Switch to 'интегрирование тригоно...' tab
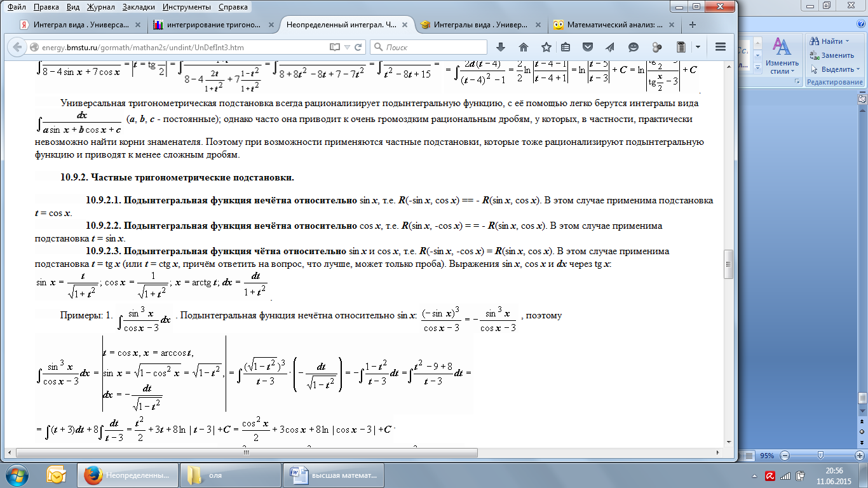The image size is (868, 488). point(214,25)
